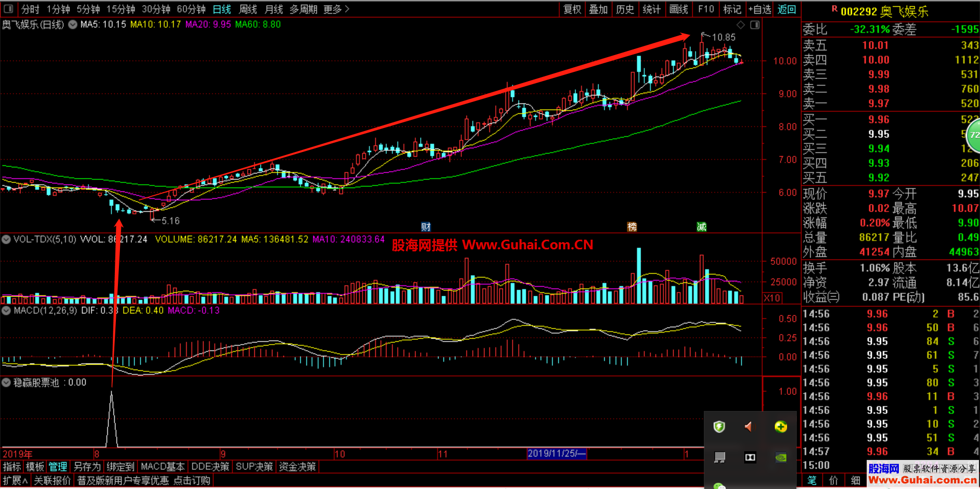Click the 减 reduction event marker
Viewport: 980px width, 489px height.
click(x=702, y=227)
